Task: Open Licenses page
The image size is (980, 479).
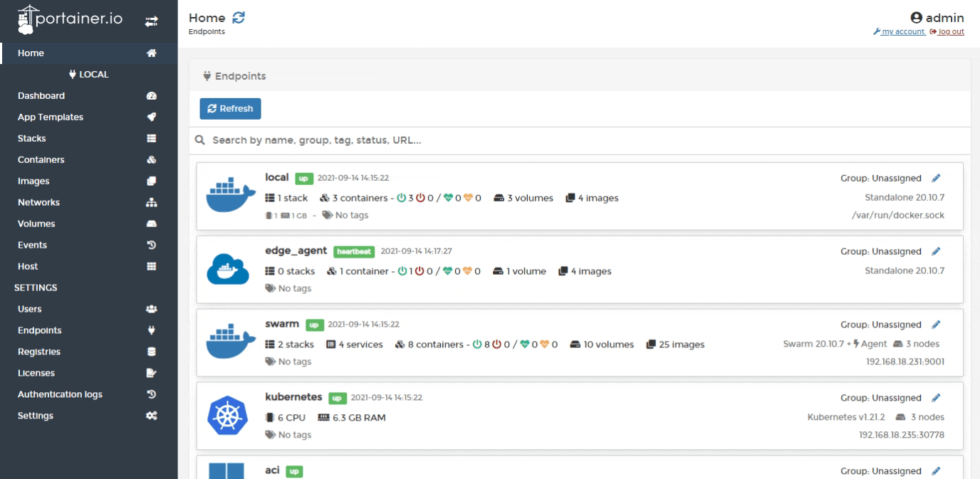Action: coord(36,373)
